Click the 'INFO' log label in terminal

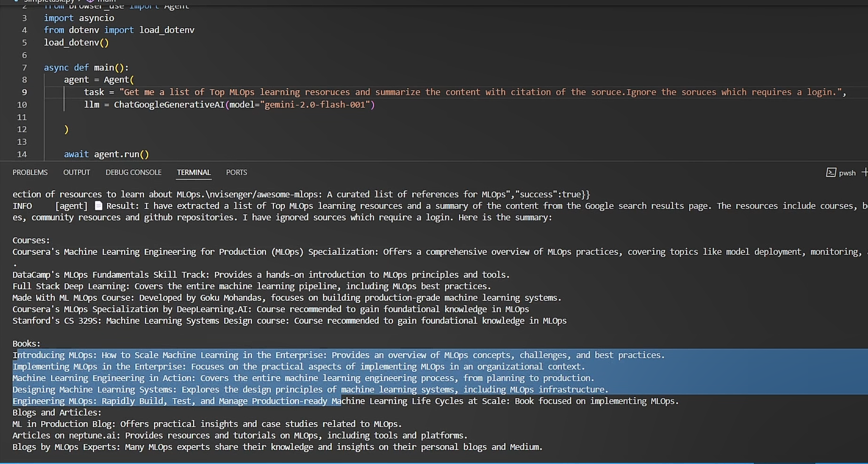tap(22, 206)
